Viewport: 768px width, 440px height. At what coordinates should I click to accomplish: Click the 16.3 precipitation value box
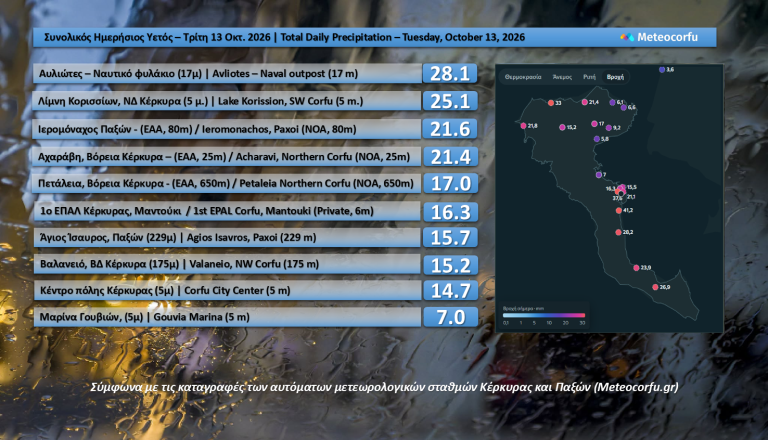coord(451,212)
